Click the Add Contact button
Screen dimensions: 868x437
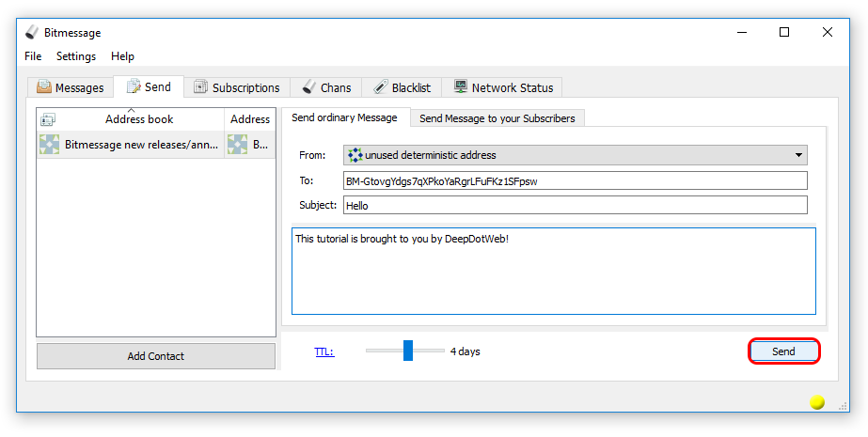155,356
